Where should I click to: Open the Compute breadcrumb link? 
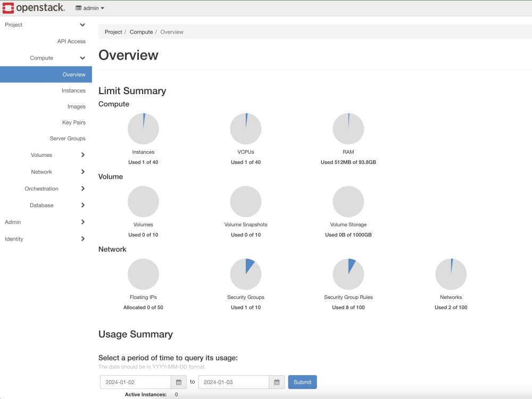click(x=141, y=32)
